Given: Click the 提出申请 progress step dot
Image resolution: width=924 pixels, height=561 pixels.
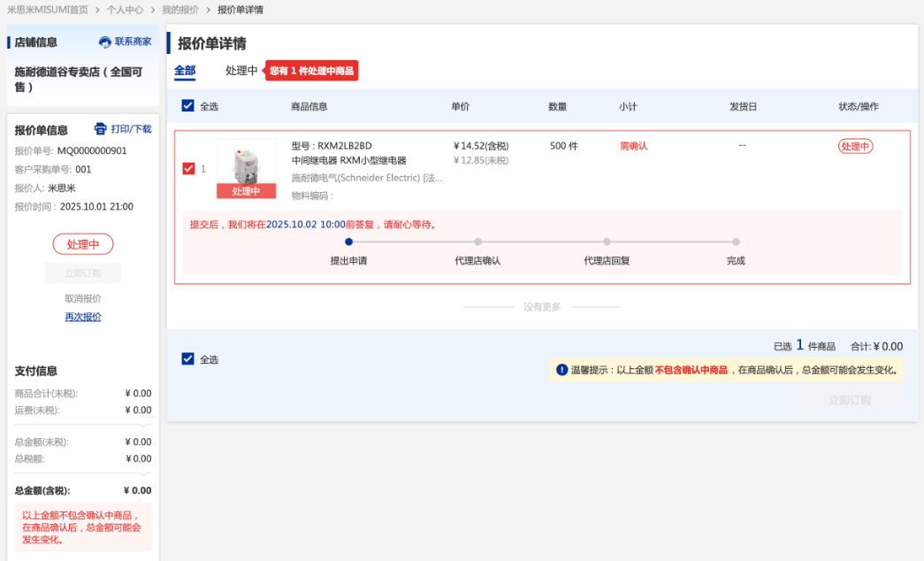Looking at the screenshot, I should (x=348, y=242).
